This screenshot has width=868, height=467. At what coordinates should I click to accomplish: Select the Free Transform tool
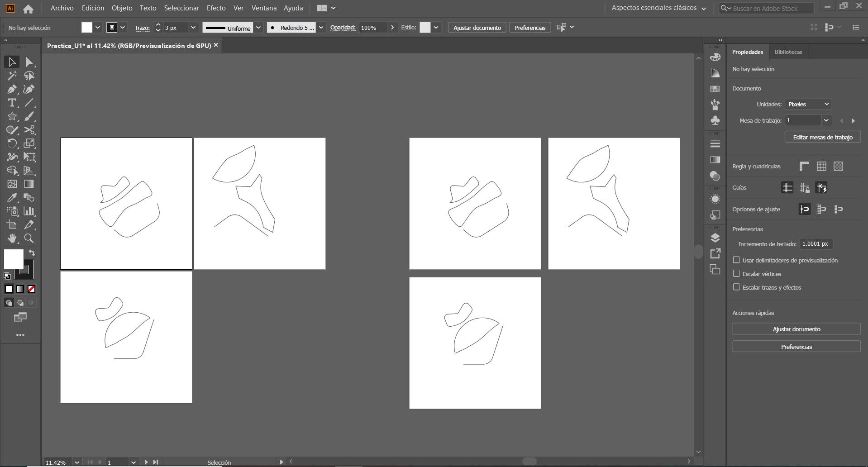click(29, 157)
